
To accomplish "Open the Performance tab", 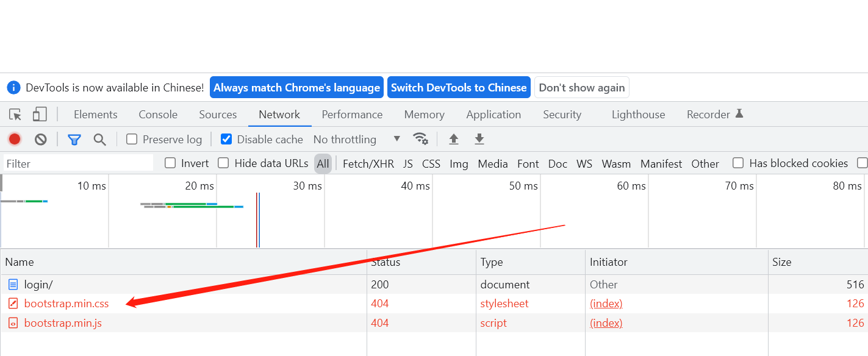I will (353, 115).
